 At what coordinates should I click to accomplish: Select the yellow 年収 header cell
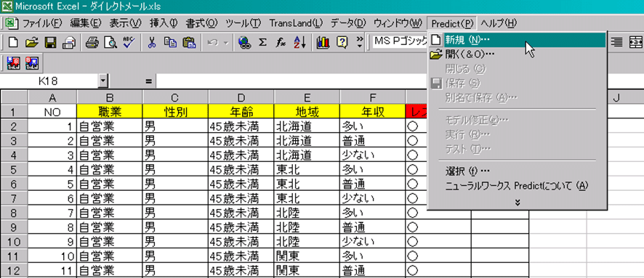[x=373, y=112]
